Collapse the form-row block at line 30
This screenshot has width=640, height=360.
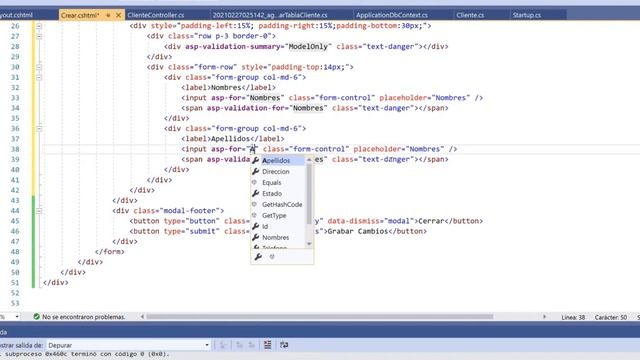39,67
